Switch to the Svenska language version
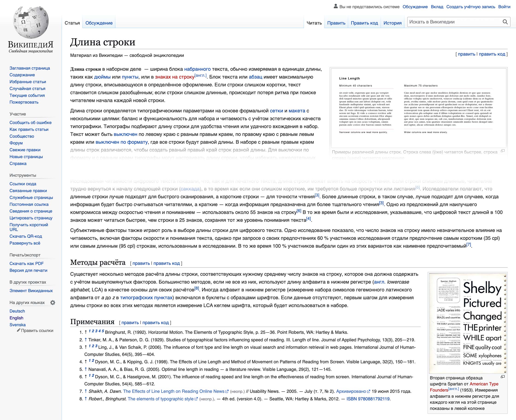 [x=18, y=325]
